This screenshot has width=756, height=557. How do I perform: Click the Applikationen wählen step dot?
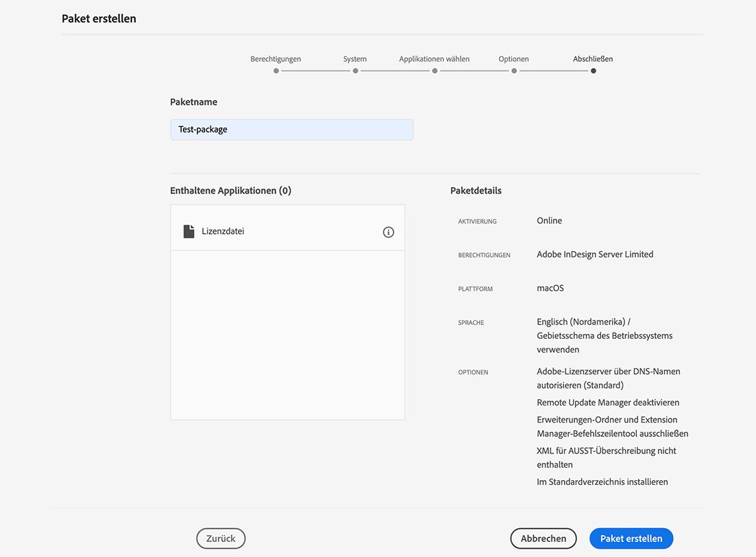point(435,71)
